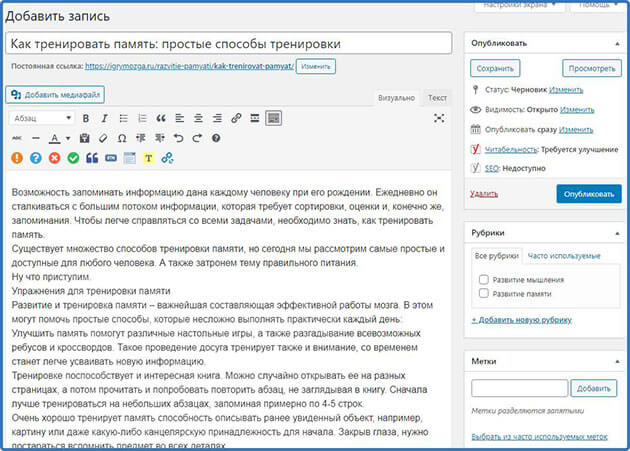This screenshot has height=451, width=630.
Task: Insert the blue quotes shortcode
Action: pyautogui.click(x=92, y=158)
